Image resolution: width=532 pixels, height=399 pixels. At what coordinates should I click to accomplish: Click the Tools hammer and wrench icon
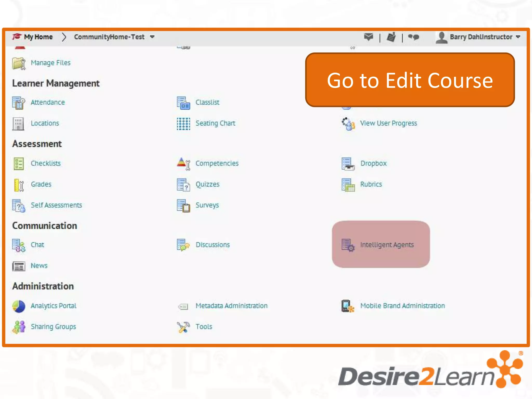[x=183, y=327]
